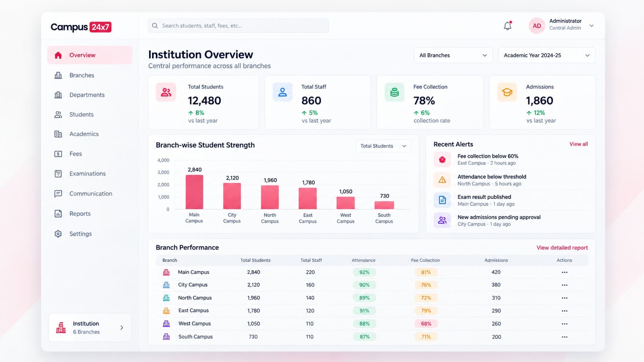The image size is (644, 362).
Task: Click the Total Students card icon
Action: pyautogui.click(x=166, y=92)
